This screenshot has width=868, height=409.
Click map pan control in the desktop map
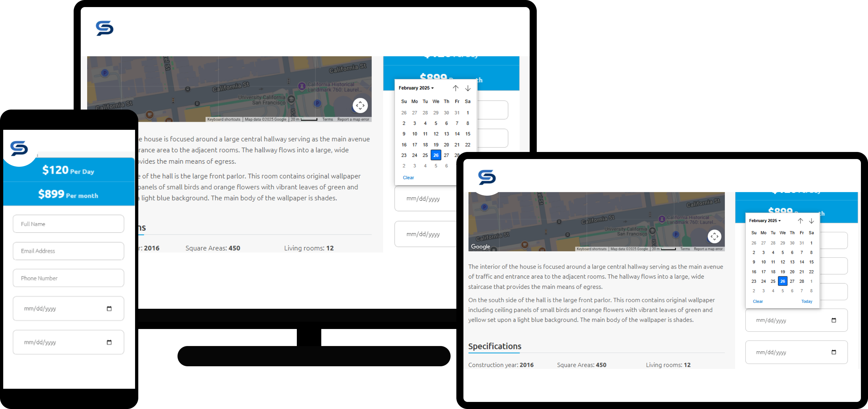[x=360, y=105]
